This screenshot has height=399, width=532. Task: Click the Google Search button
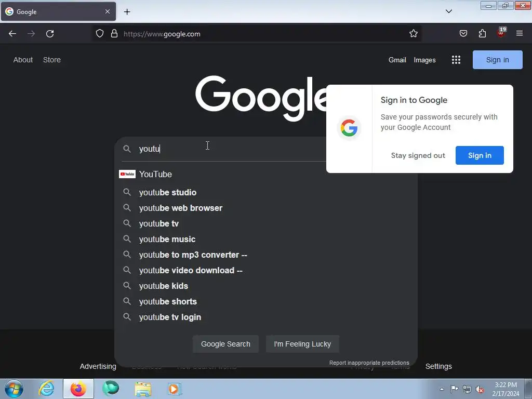pyautogui.click(x=225, y=344)
